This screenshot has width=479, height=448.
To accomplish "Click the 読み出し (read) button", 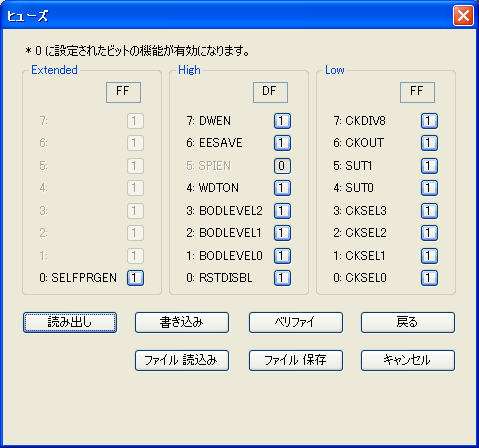I will click(70, 322).
